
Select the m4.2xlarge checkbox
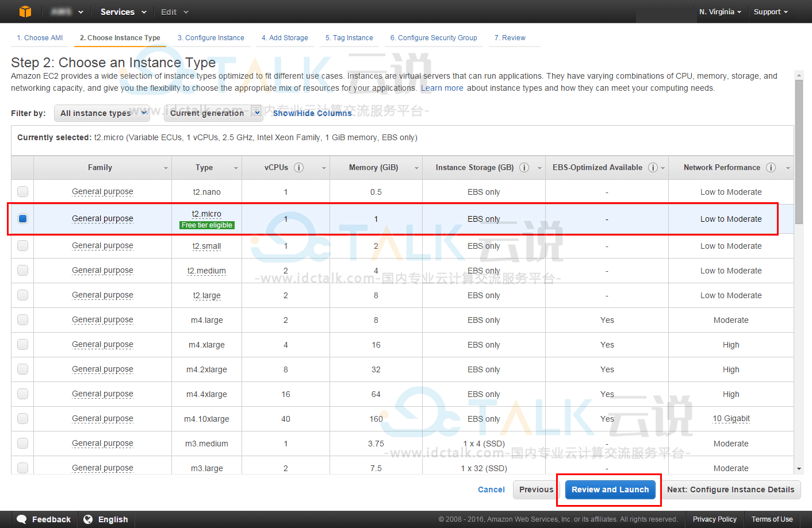[22, 369]
